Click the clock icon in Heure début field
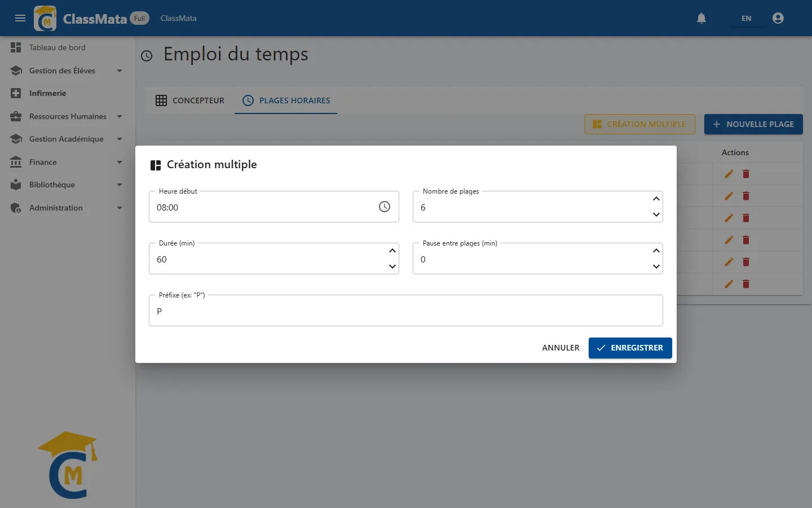The width and height of the screenshot is (812, 508). [385, 207]
